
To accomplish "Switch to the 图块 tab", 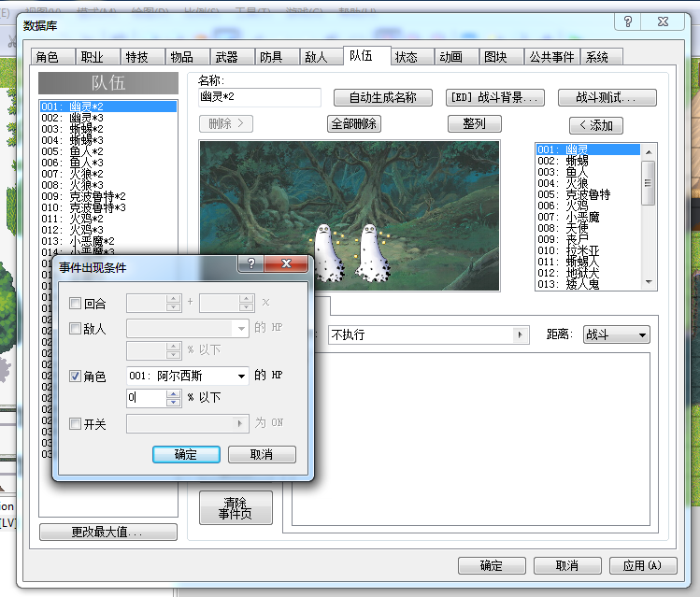I will (x=501, y=57).
